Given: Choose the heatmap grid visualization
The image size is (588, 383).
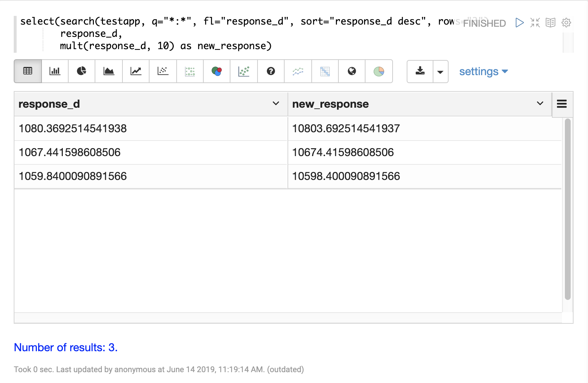Looking at the screenshot, I should 325,71.
